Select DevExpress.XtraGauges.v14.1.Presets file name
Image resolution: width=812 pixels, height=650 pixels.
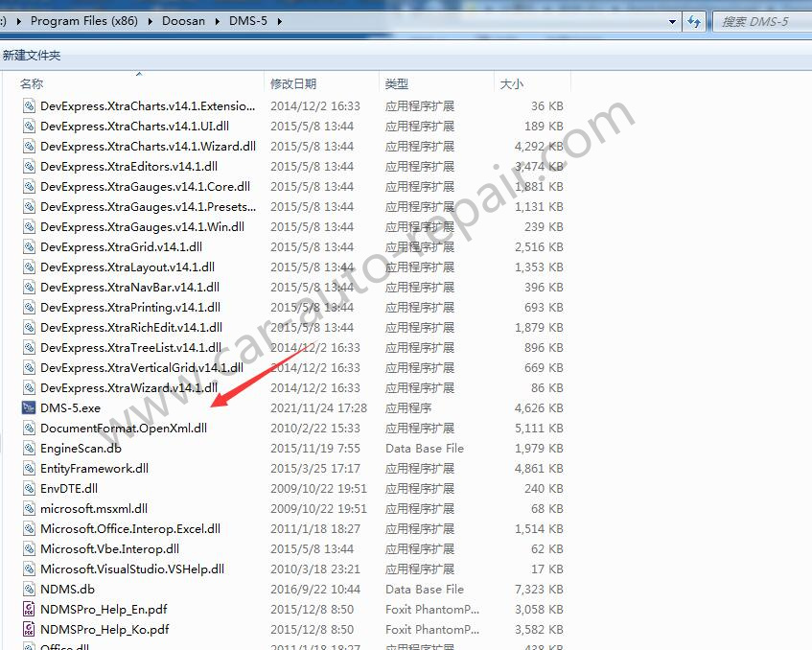148,207
